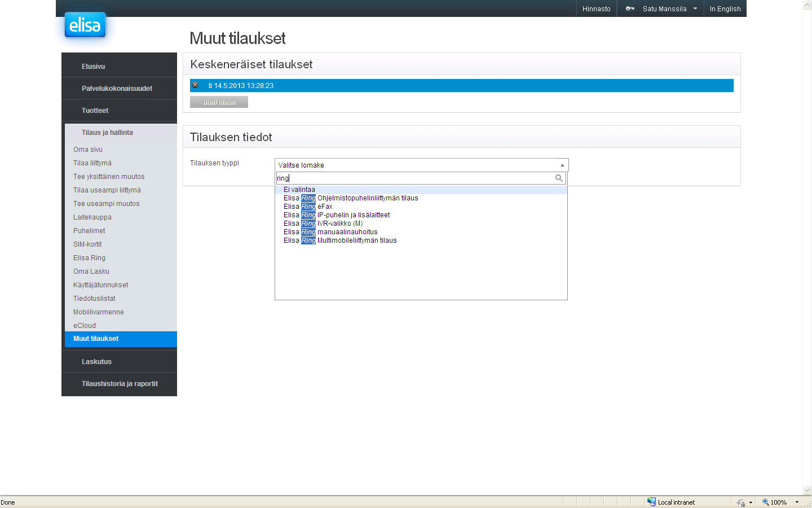Select the Tilaus ja hallinta section
812x508 pixels.
coord(121,132)
